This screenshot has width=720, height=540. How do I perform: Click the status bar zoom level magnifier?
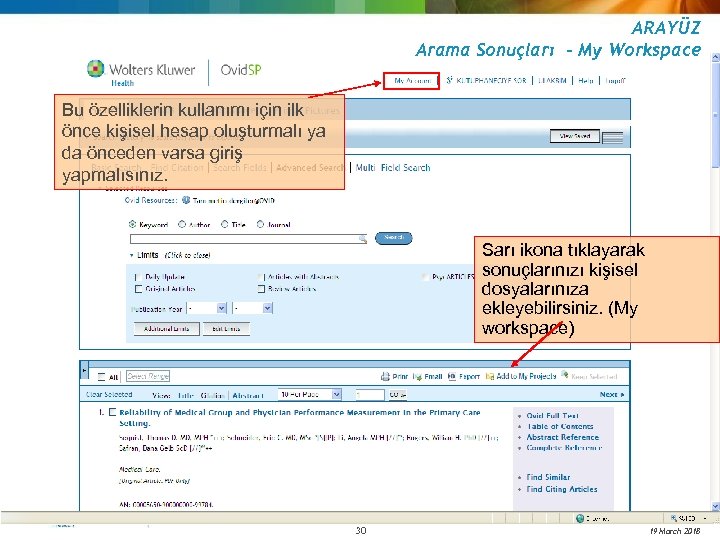tap(674, 518)
